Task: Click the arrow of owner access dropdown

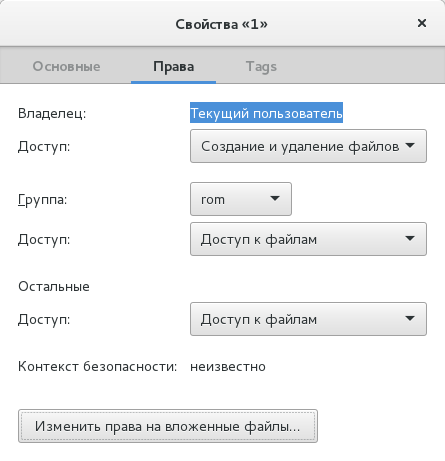Action: pyautogui.click(x=410, y=145)
